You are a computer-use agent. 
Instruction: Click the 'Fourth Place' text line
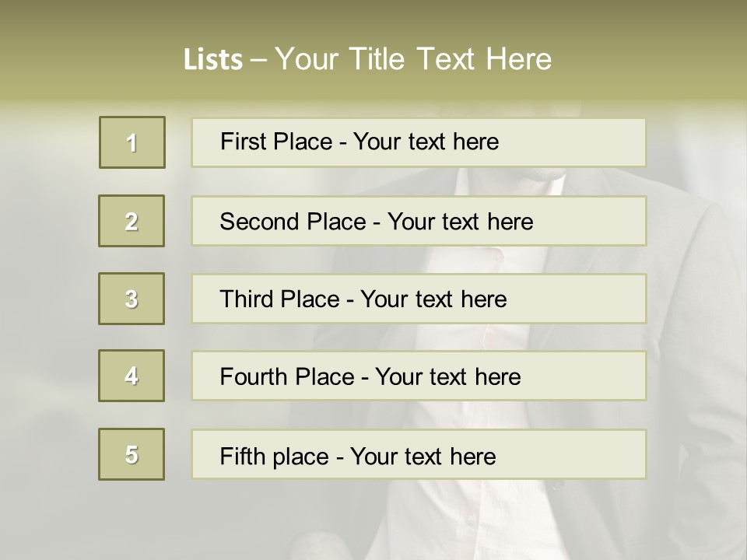370,377
